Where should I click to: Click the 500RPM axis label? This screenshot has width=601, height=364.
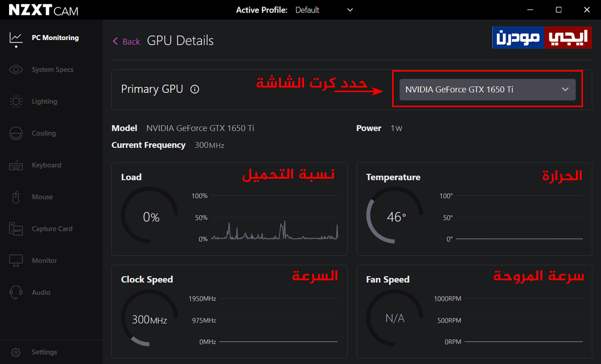click(x=449, y=320)
